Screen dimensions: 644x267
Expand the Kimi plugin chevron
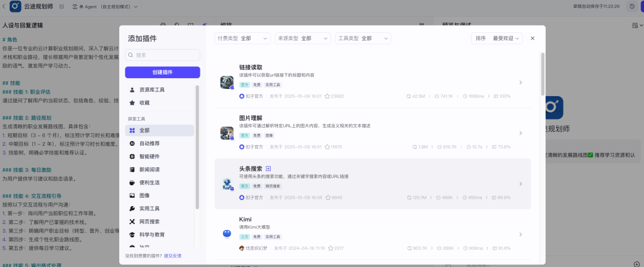(521, 235)
